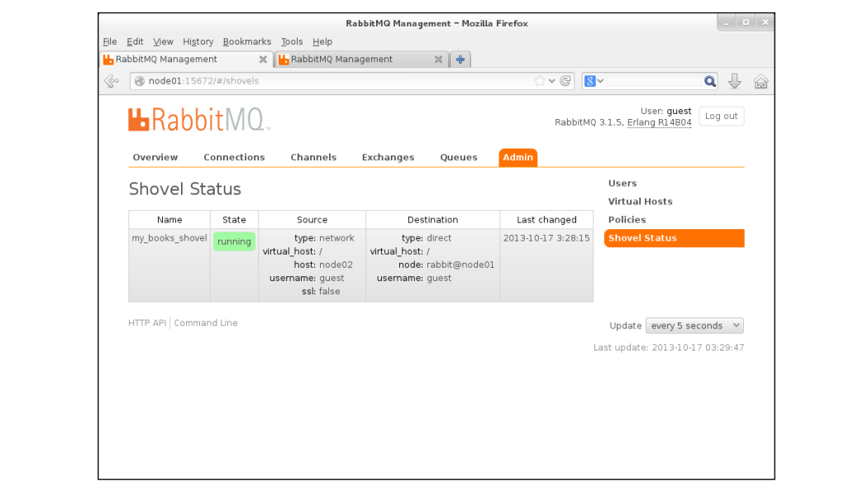Image resolution: width=868 pixels, height=492 pixels.
Task: Open the File menu
Action: click(110, 41)
